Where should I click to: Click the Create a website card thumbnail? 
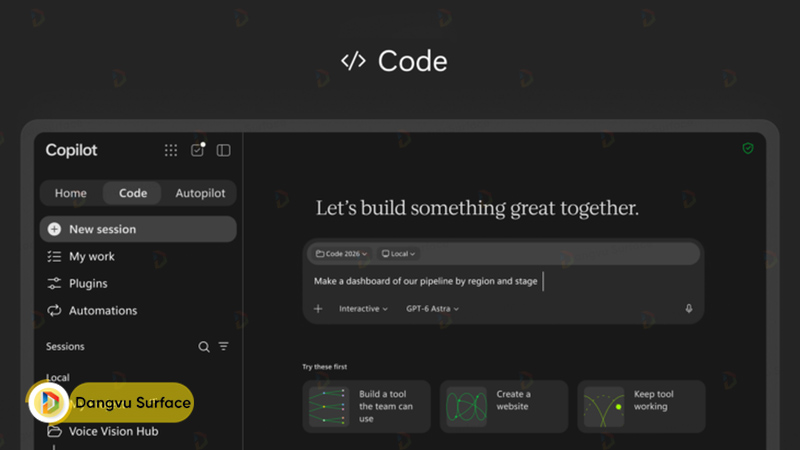pos(466,407)
